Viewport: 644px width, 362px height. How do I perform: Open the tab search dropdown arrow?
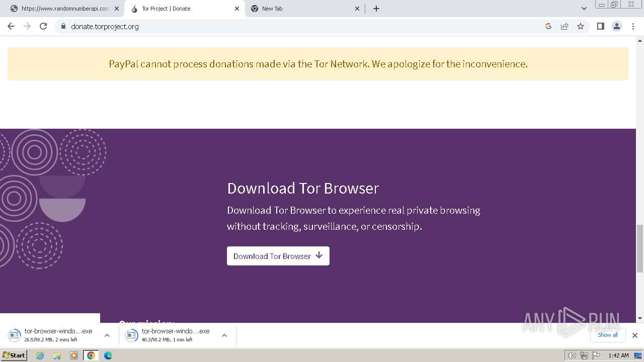(584, 9)
